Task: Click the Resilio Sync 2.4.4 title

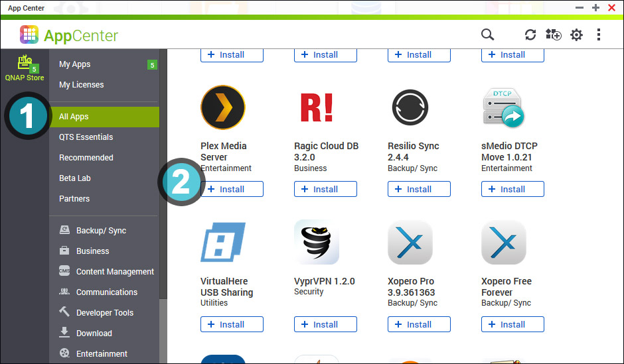Action: pos(413,151)
